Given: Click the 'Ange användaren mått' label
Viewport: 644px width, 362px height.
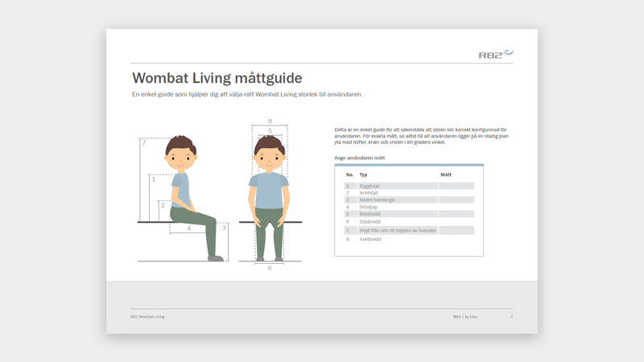Looking at the screenshot, I should pos(359,158).
